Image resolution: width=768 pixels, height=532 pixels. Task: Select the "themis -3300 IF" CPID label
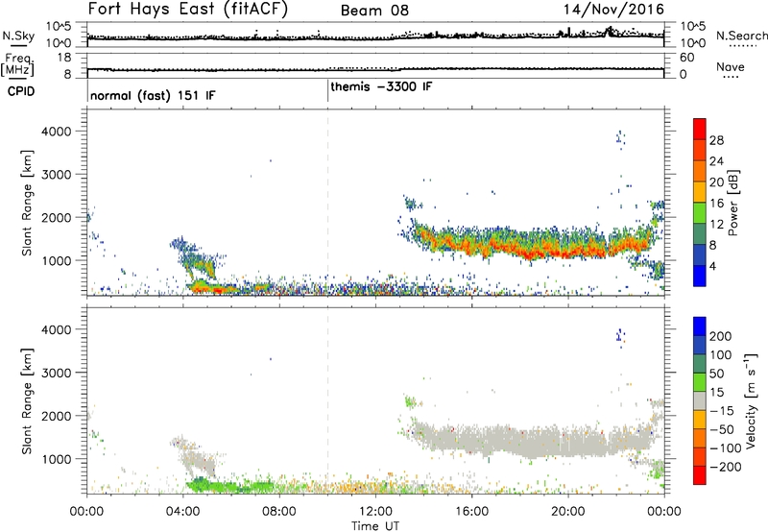[381, 86]
